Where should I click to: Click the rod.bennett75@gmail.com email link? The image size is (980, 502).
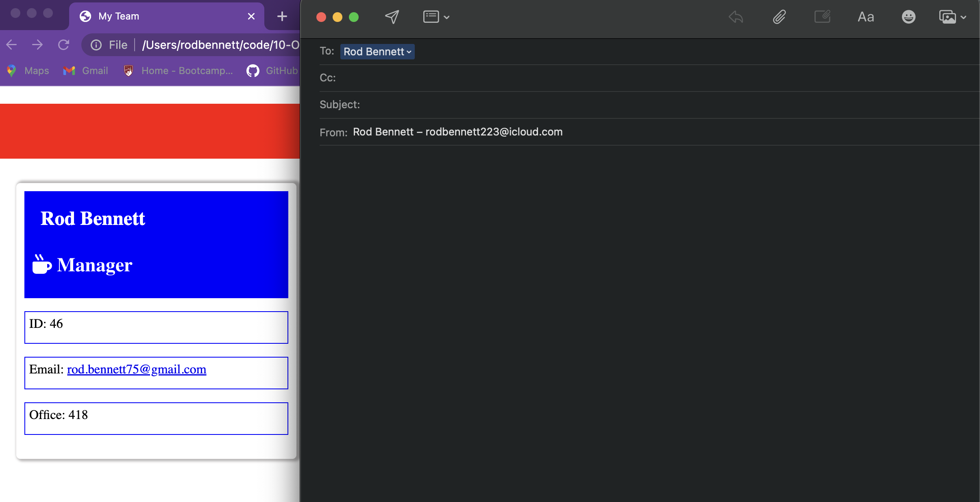click(136, 369)
